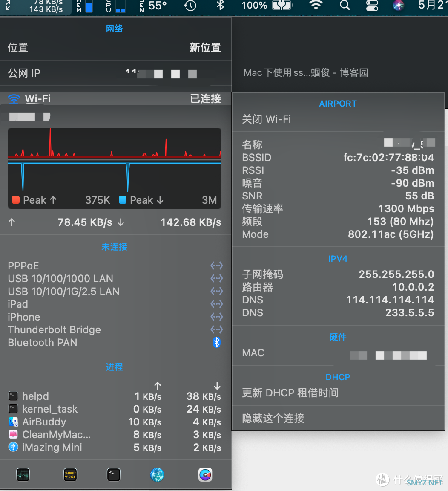Viewport: 448px width, 491px height.
Task: Click Time Machine icon in menu bar
Action: point(190,6)
